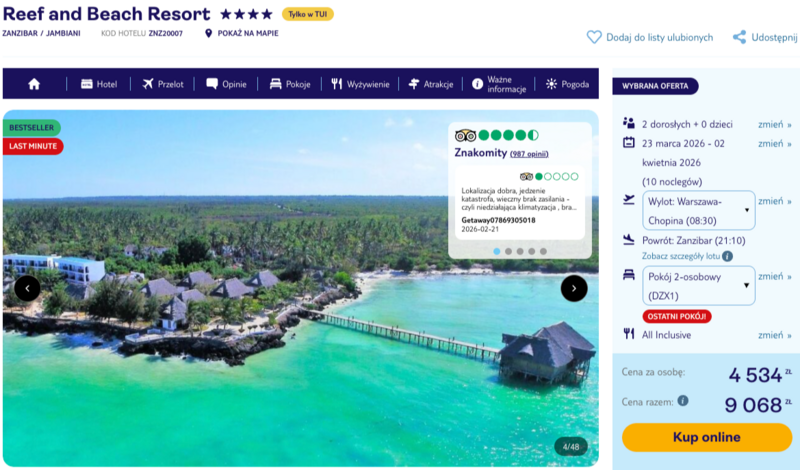The height and width of the screenshot is (470, 800).
Task: Show next photo with right arrow
Action: pyautogui.click(x=574, y=288)
